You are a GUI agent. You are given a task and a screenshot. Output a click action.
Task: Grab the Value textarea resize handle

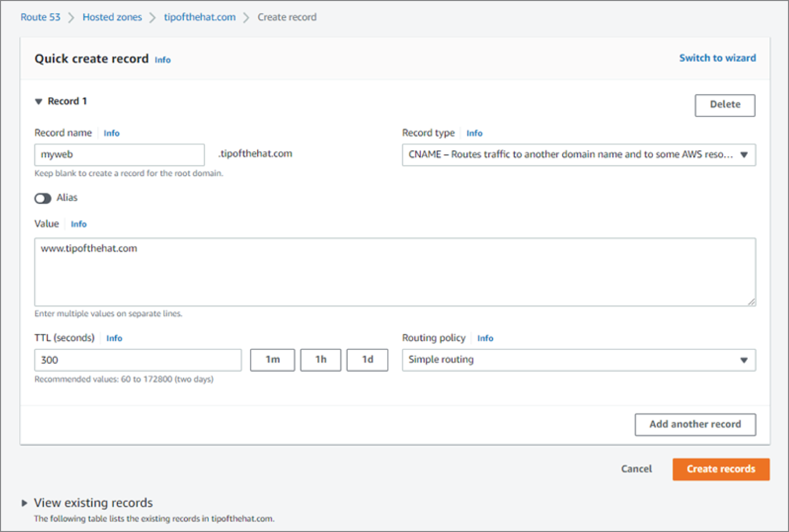pyautogui.click(x=751, y=302)
